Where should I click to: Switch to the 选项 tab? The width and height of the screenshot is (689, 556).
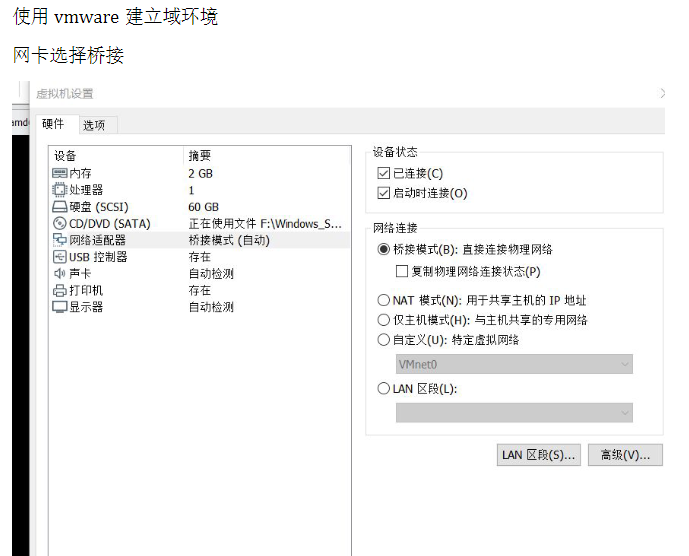(x=94, y=125)
